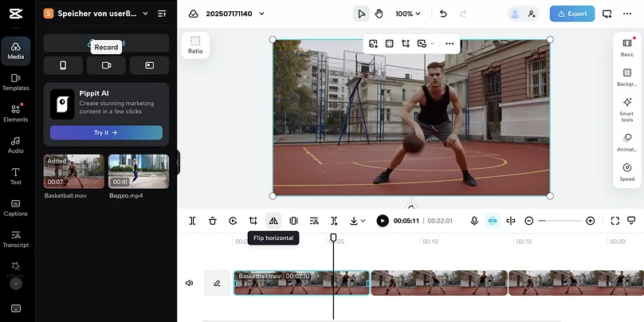Image resolution: width=644 pixels, height=322 pixels.
Task: Click the replace image icon in floating toolbar
Action: [373, 44]
